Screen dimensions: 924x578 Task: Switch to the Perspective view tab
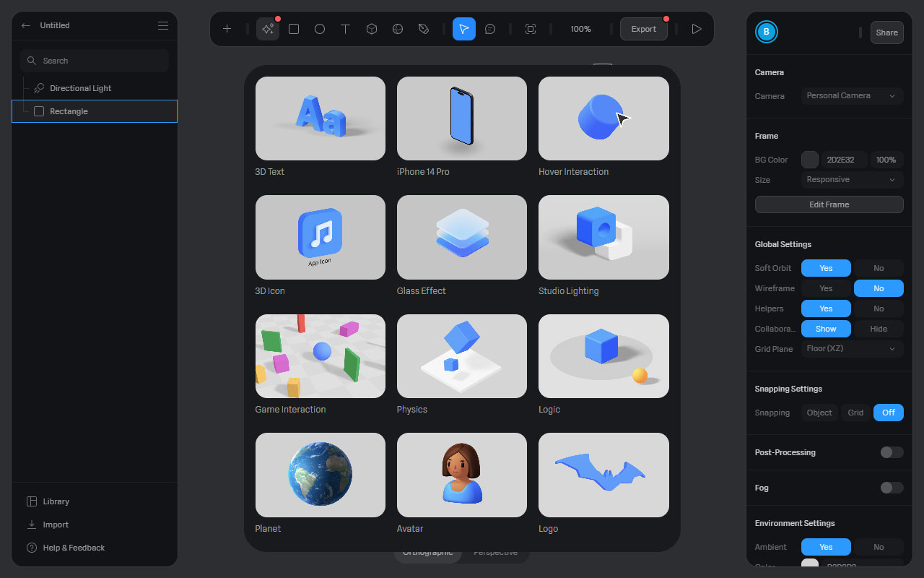pyautogui.click(x=495, y=552)
